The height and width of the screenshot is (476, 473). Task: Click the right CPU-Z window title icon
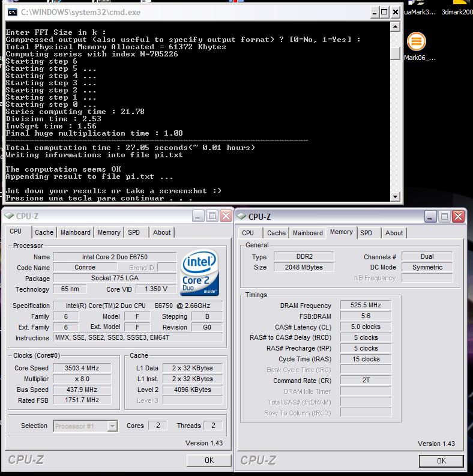pos(241,217)
